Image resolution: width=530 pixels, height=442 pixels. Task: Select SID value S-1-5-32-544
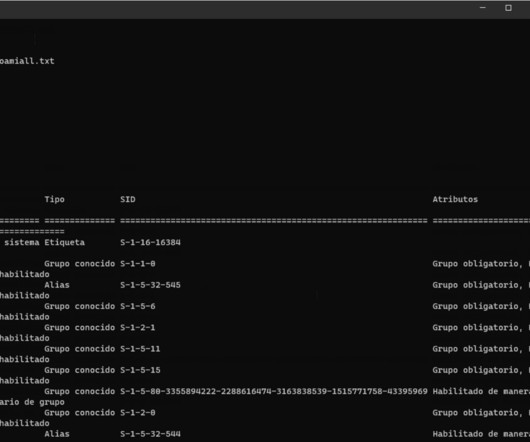(150, 434)
